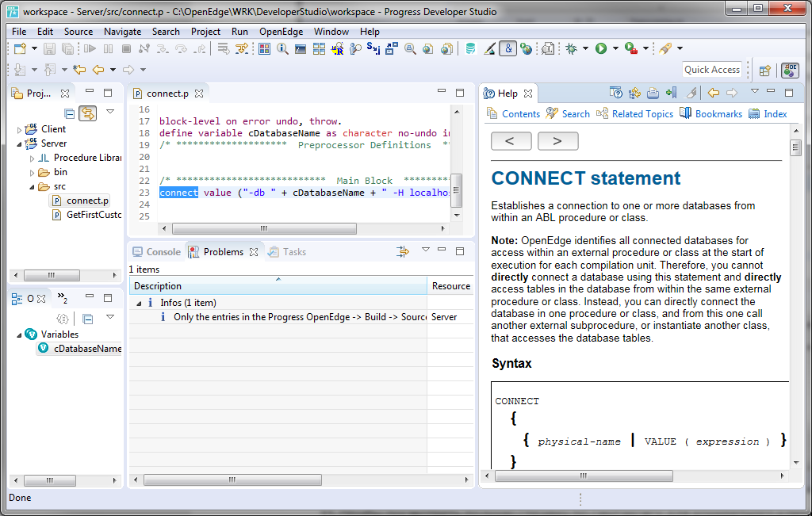812x516 pixels.
Task: Click the S-to-i translation icon
Action: pyautogui.click(x=373, y=48)
